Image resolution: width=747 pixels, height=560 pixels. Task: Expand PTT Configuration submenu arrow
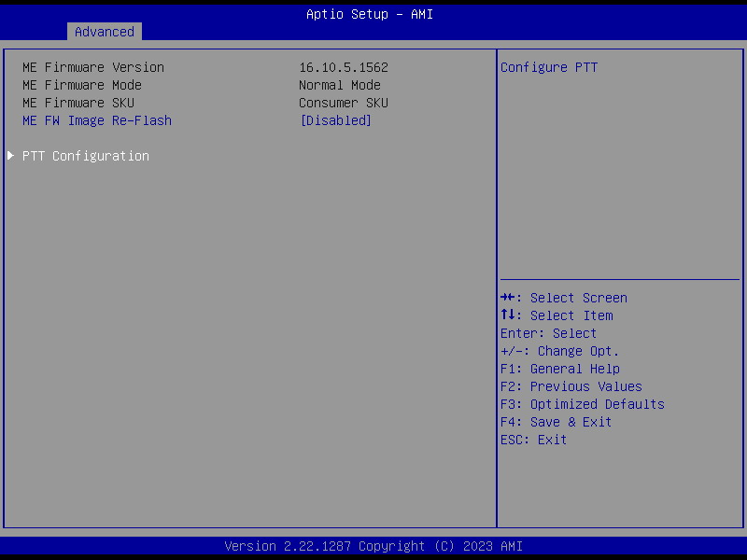[x=10, y=156]
